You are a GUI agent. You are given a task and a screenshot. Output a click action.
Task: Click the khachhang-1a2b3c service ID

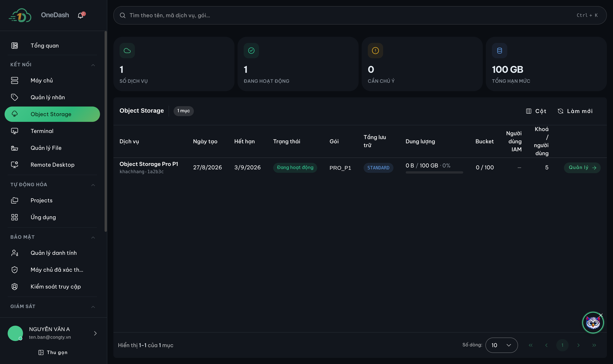coord(142,172)
